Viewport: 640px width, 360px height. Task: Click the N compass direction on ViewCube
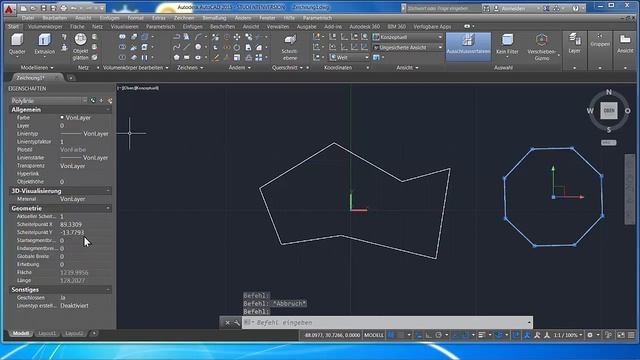pos(609,92)
